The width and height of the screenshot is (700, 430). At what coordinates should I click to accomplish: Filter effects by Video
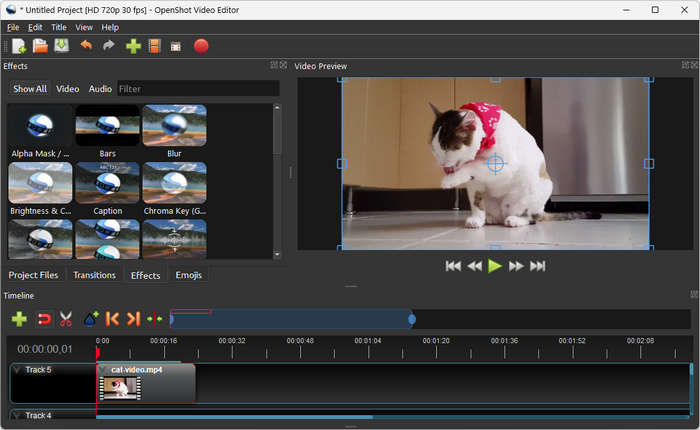[67, 89]
